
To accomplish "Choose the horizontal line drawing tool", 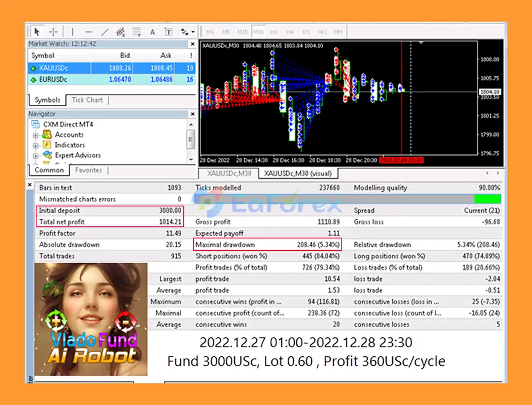I will tap(89, 32).
